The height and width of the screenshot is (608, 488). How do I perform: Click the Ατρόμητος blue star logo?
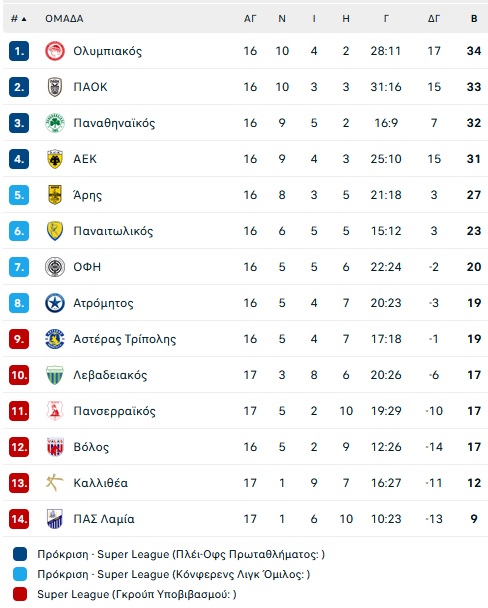55,303
